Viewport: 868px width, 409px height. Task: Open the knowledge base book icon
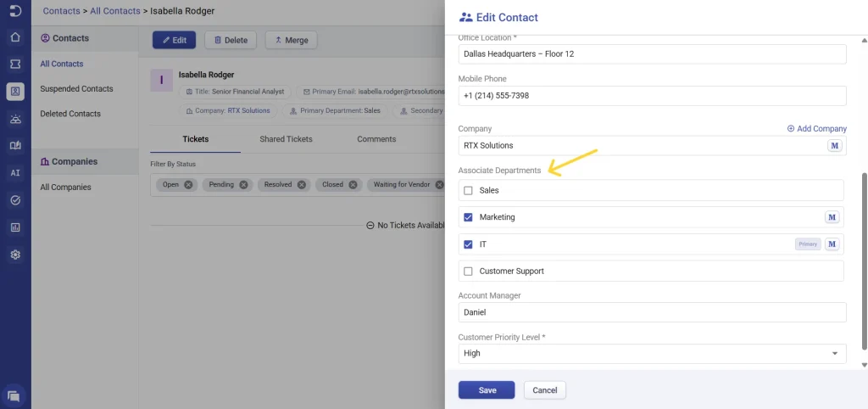15,145
